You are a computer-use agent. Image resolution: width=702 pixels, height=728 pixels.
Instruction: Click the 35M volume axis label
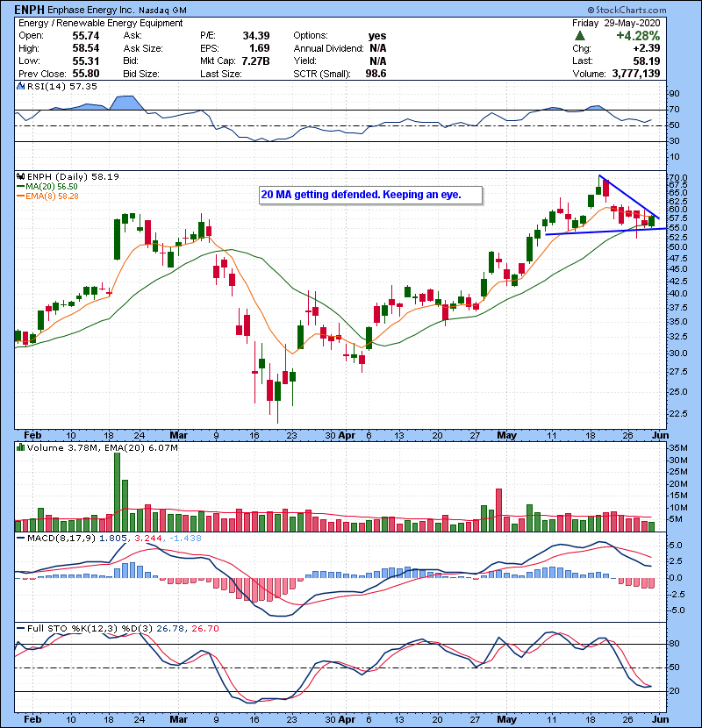click(677, 448)
